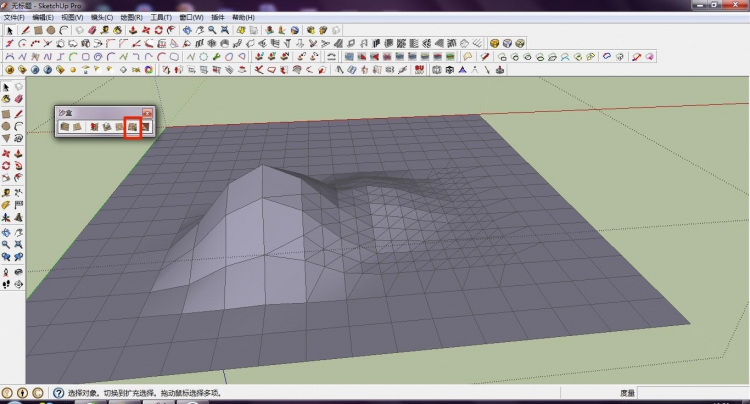Go to Previous view in vertical tool set
This screenshot has width=750, height=404.
pos(6,256)
